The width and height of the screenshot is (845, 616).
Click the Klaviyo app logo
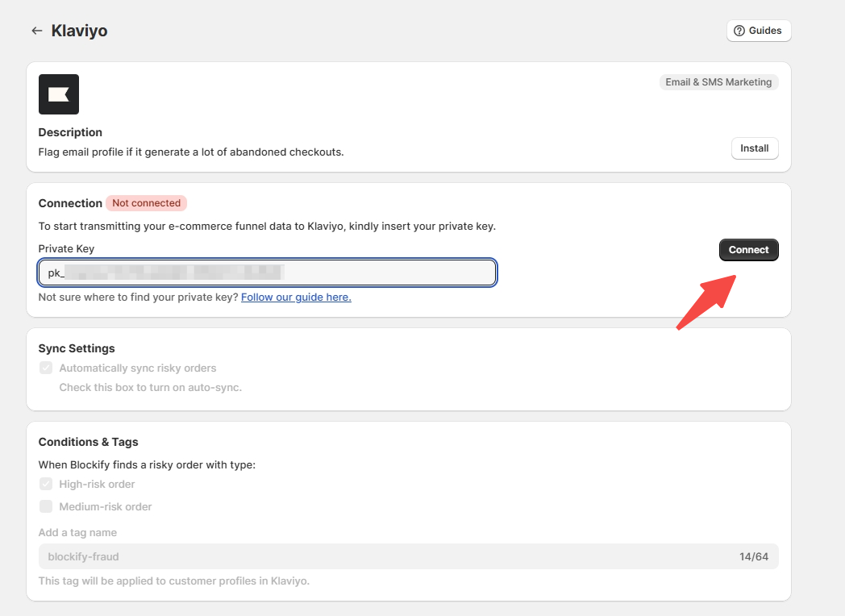coord(58,94)
